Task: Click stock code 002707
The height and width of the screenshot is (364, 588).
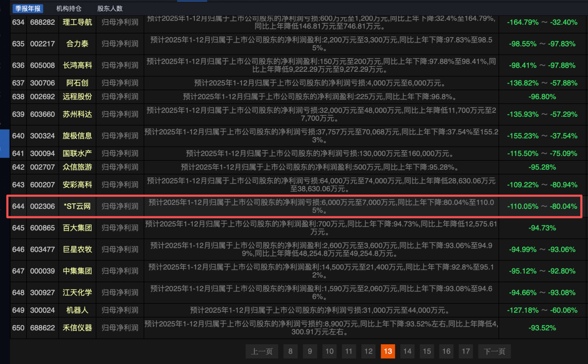Action: [x=43, y=167]
